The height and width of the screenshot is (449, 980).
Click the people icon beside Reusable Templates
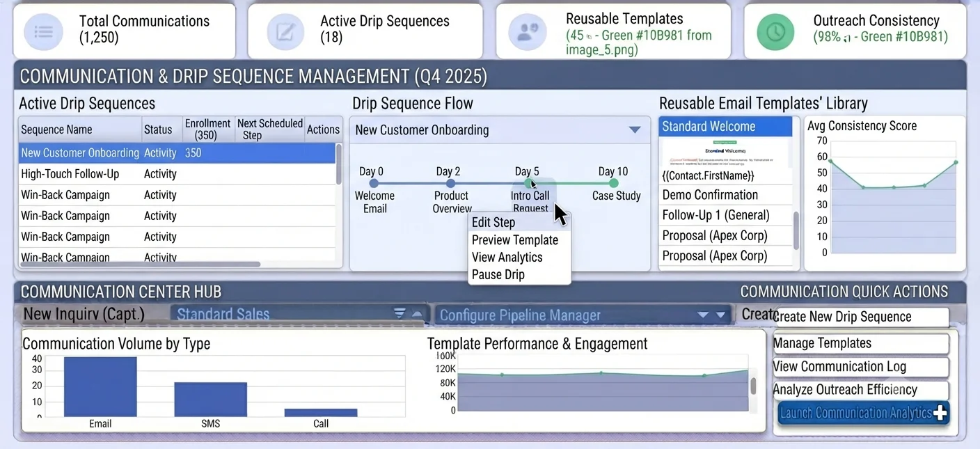click(x=528, y=31)
